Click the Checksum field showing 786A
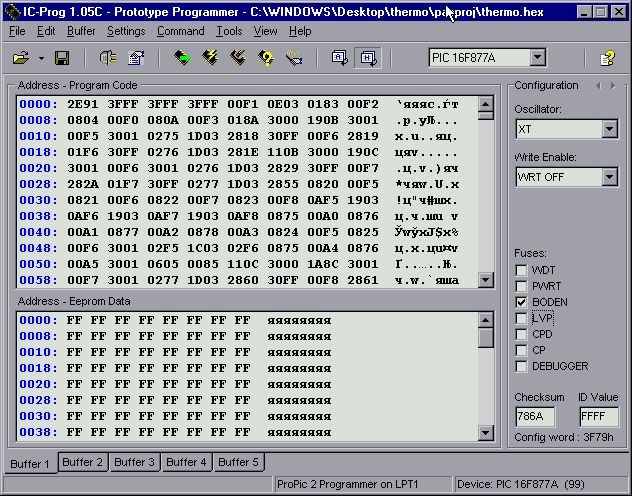632x496 pixels. (535, 416)
